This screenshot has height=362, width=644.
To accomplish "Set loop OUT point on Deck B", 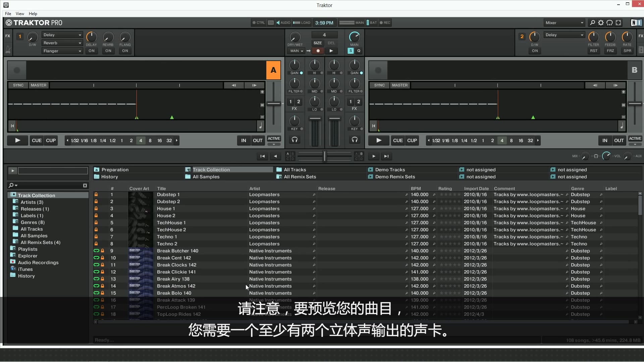I will [619, 140].
